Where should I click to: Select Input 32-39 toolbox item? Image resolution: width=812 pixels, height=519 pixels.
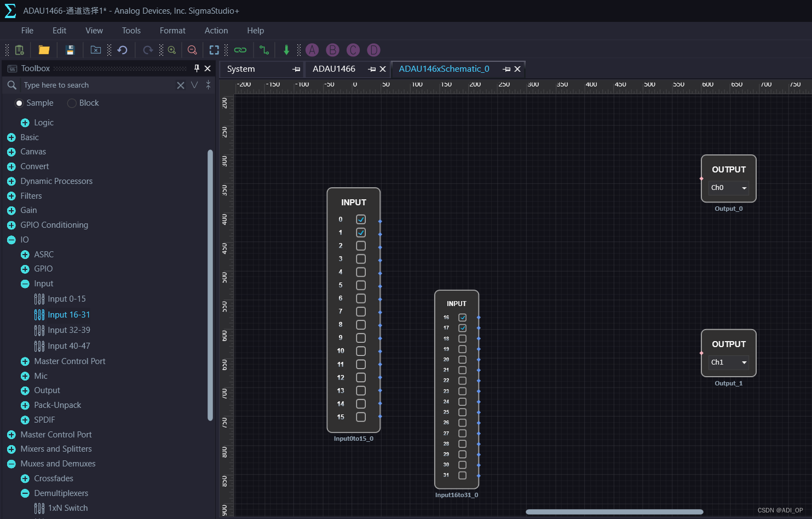point(69,330)
